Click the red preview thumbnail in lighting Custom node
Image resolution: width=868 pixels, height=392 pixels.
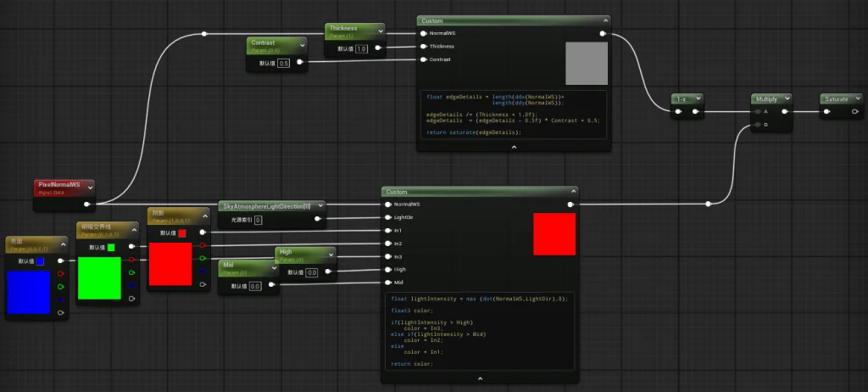554,234
